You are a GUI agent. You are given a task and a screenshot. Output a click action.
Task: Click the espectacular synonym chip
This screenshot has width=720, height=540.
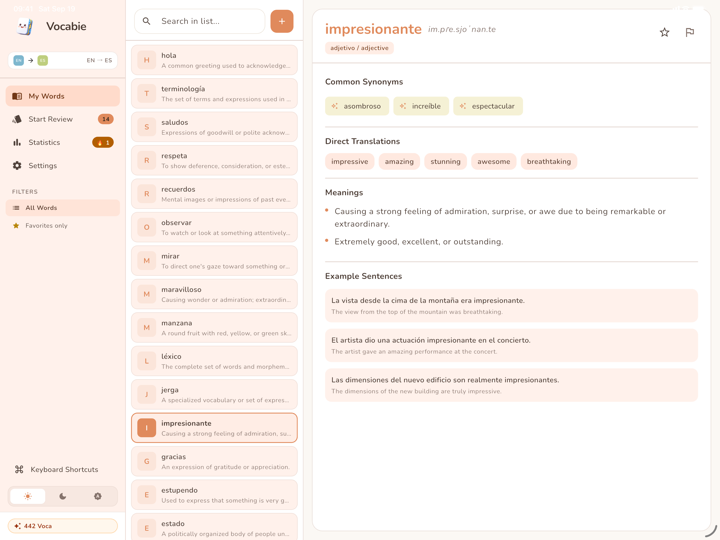pyautogui.click(x=488, y=106)
